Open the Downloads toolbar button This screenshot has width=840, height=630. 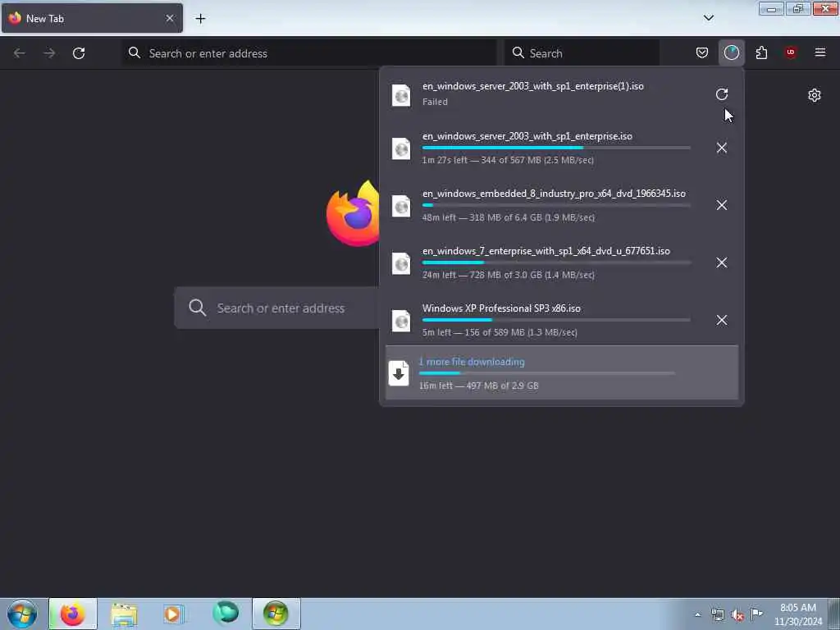pos(731,52)
